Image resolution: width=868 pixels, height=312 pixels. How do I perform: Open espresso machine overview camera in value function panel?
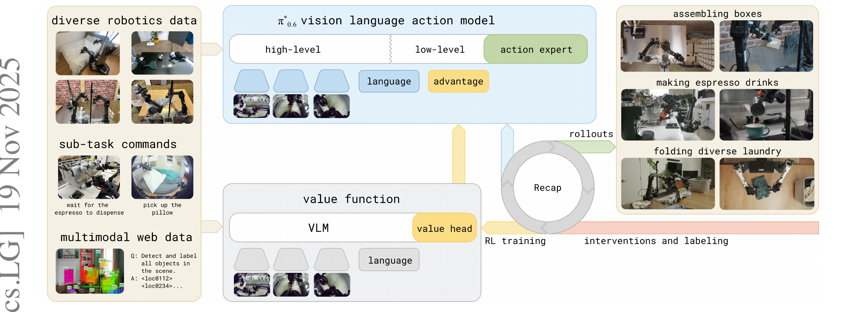[252, 285]
